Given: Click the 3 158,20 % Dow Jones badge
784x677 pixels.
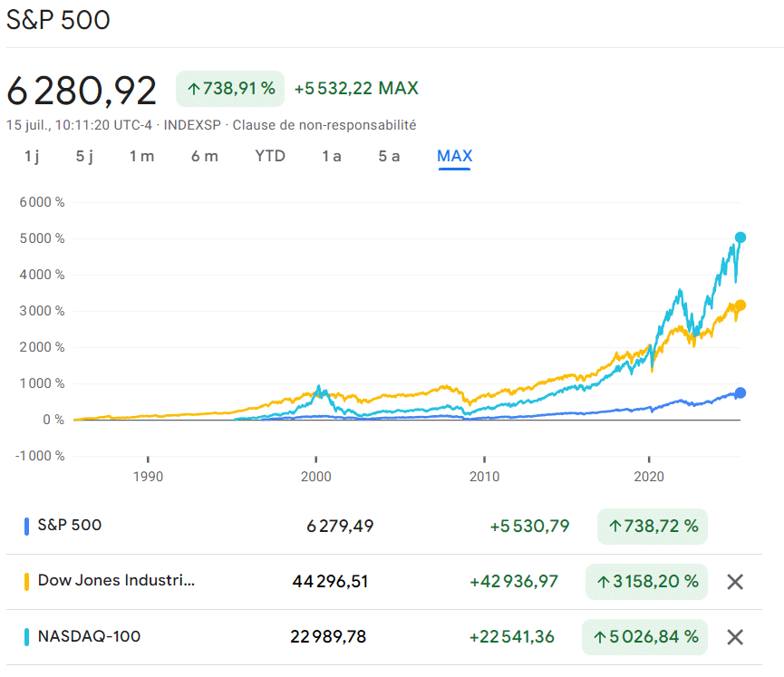Looking at the screenshot, I should tap(646, 582).
